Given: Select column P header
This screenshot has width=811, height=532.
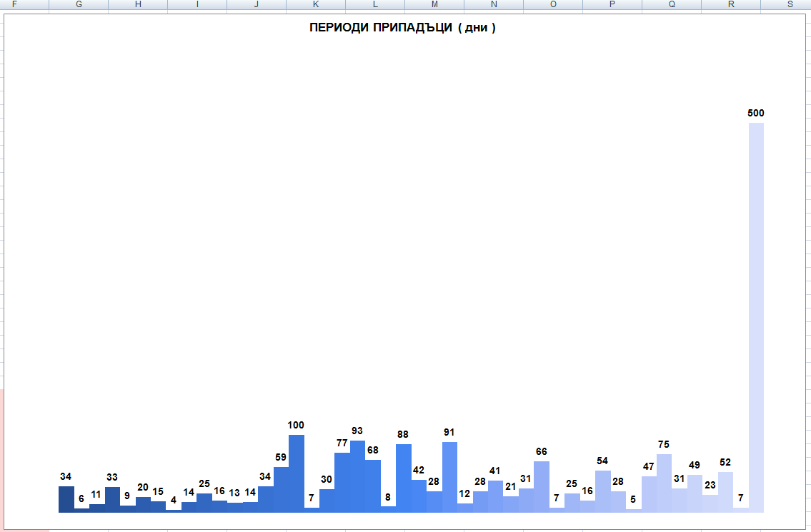Looking at the screenshot, I should [612, 4].
